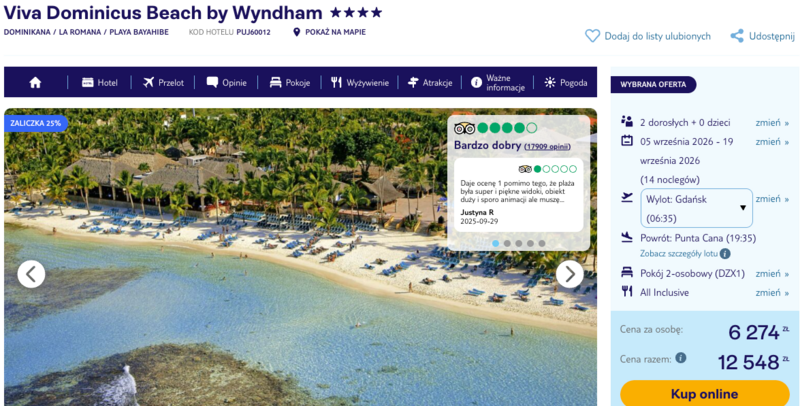This screenshot has width=800, height=406.
Task: Click the home icon in navigation bar
Action: tap(35, 83)
